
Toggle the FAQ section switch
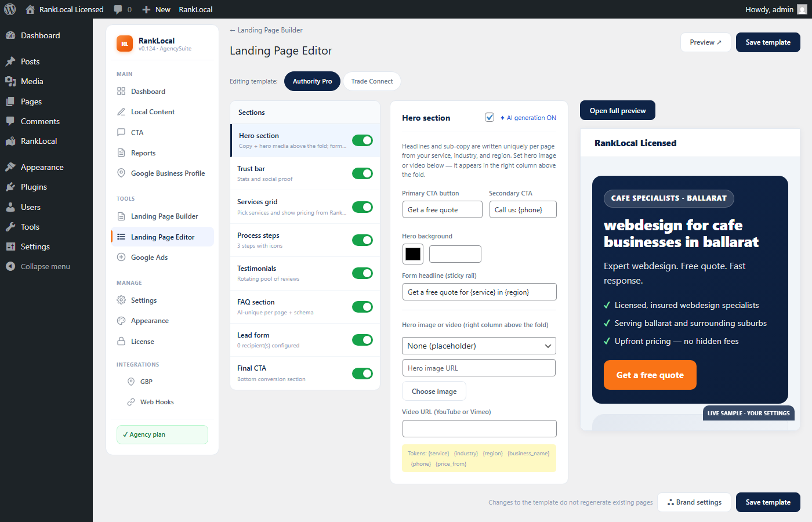pyautogui.click(x=362, y=307)
